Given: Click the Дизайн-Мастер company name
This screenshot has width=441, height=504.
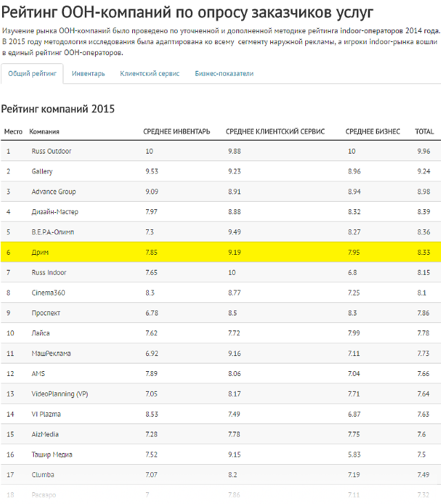Looking at the screenshot, I should click(x=56, y=212).
